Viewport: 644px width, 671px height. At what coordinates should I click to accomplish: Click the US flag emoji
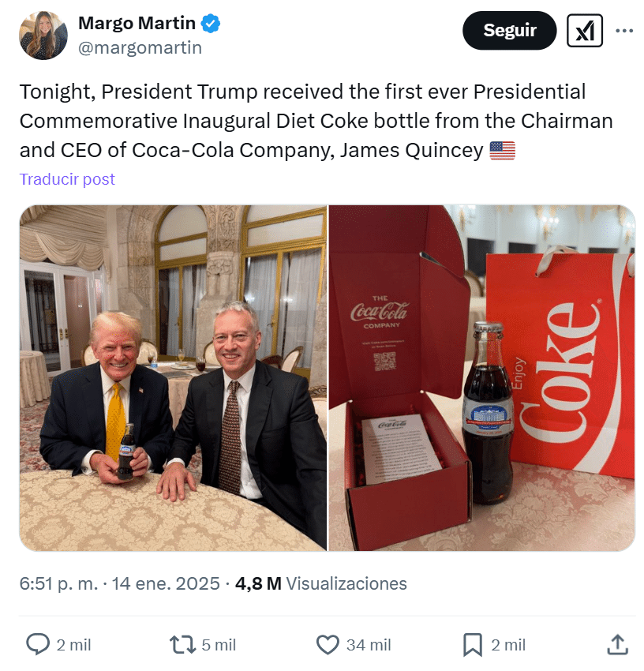click(502, 150)
